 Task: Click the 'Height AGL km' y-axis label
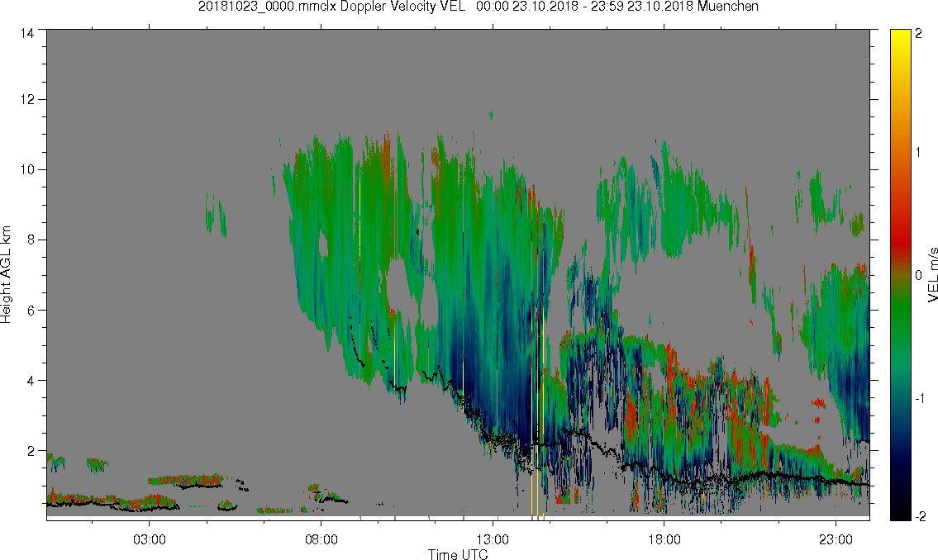point(6,274)
